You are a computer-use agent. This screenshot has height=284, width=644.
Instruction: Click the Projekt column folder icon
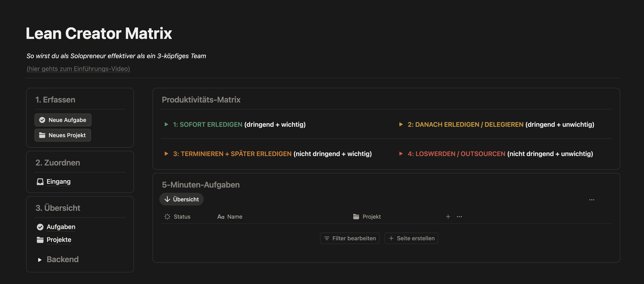point(356,217)
